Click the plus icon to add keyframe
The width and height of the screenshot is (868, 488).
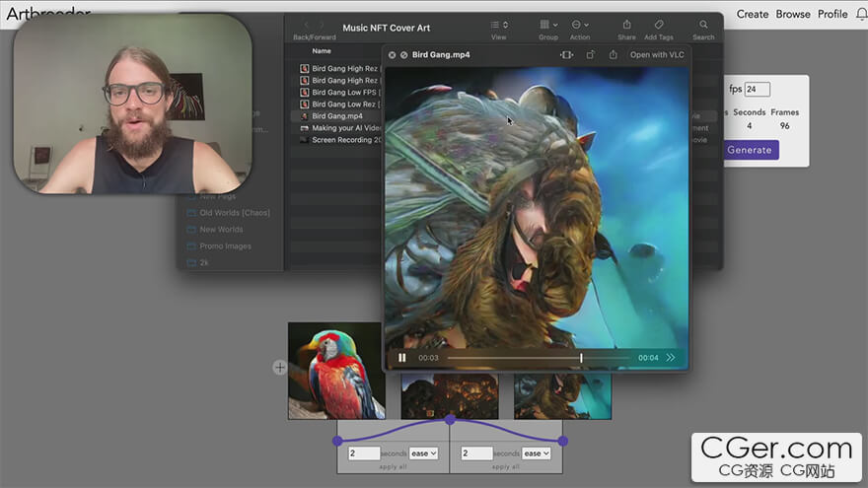(x=279, y=368)
